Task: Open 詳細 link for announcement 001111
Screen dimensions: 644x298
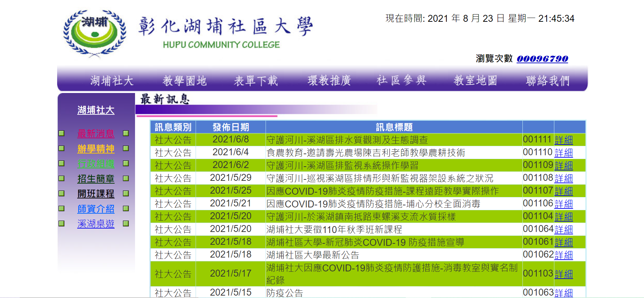Action: 563,140
